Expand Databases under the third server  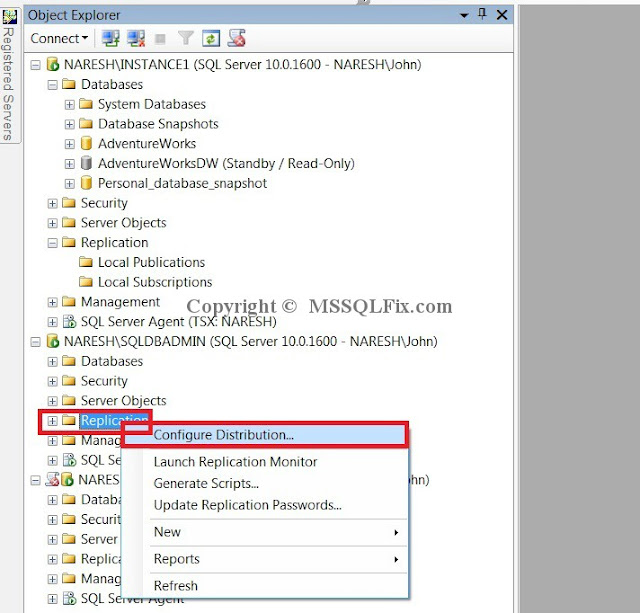coord(52,500)
